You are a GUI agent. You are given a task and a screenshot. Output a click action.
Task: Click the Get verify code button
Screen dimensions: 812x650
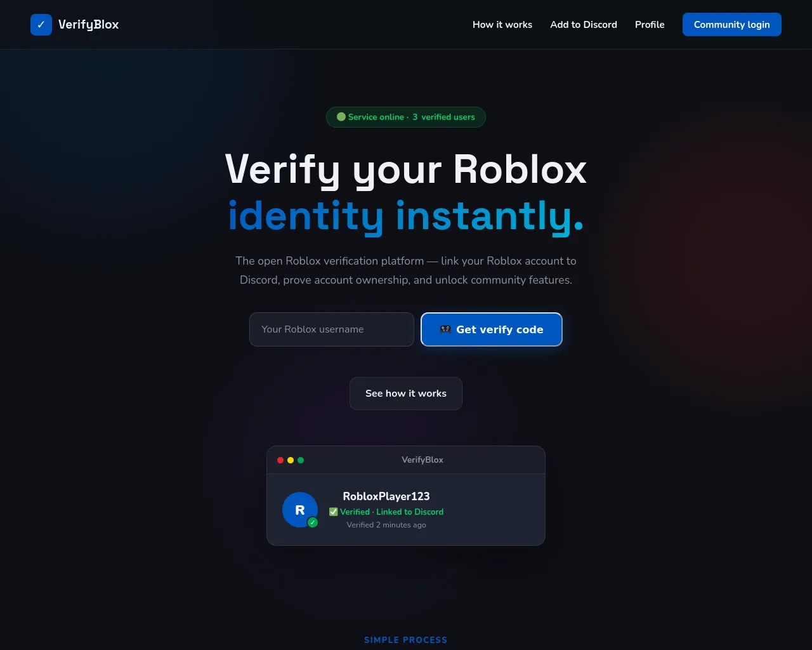click(x=492, y=329)
